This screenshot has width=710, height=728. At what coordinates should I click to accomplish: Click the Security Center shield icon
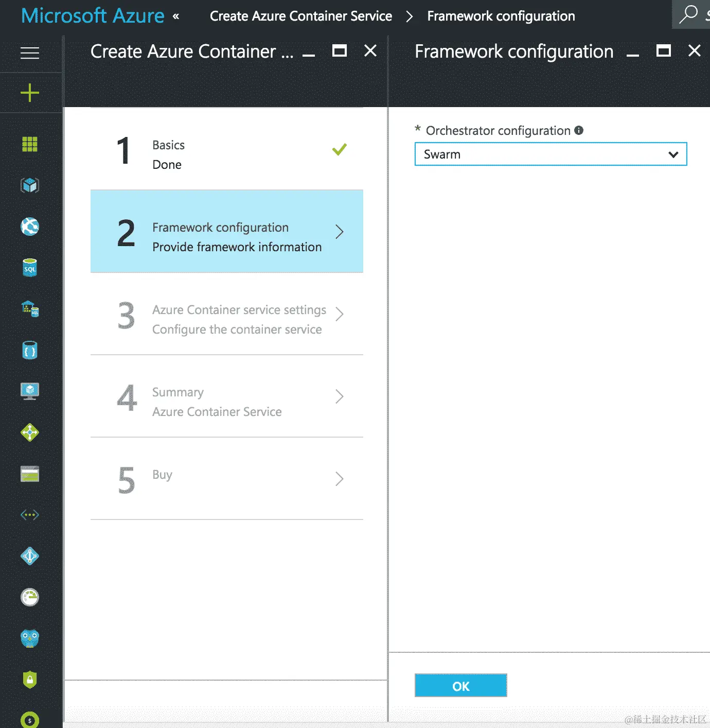tap(29, 680)
